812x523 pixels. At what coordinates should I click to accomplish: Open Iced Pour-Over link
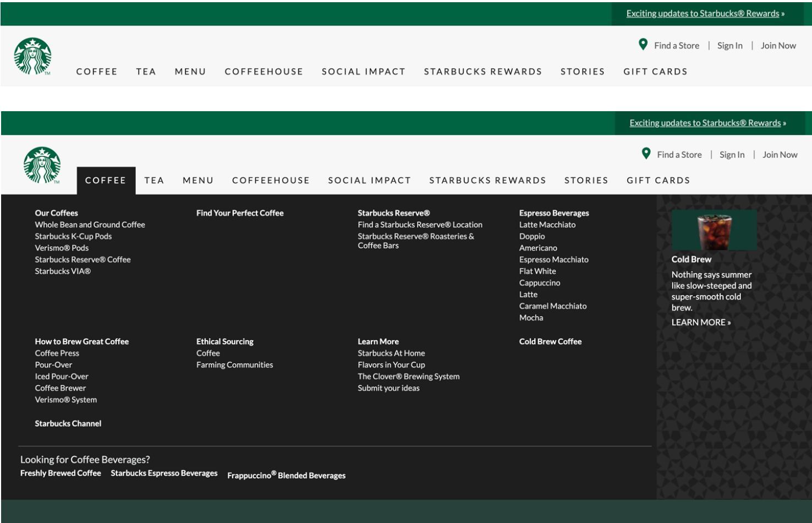coord(62,377)
